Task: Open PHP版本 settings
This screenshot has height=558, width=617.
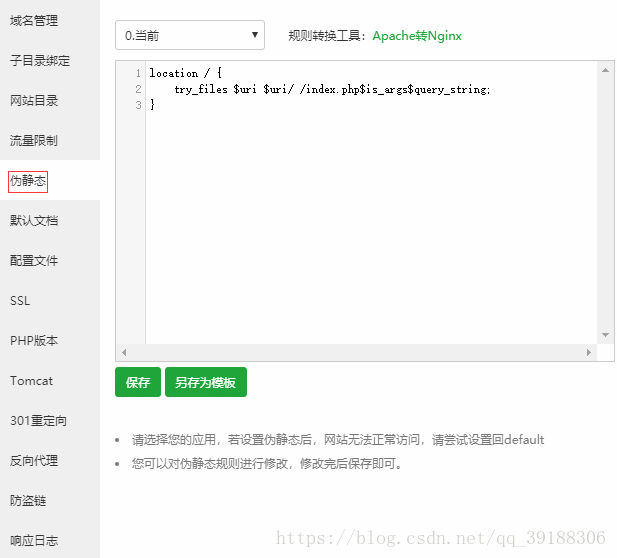Action: point(34,340)
